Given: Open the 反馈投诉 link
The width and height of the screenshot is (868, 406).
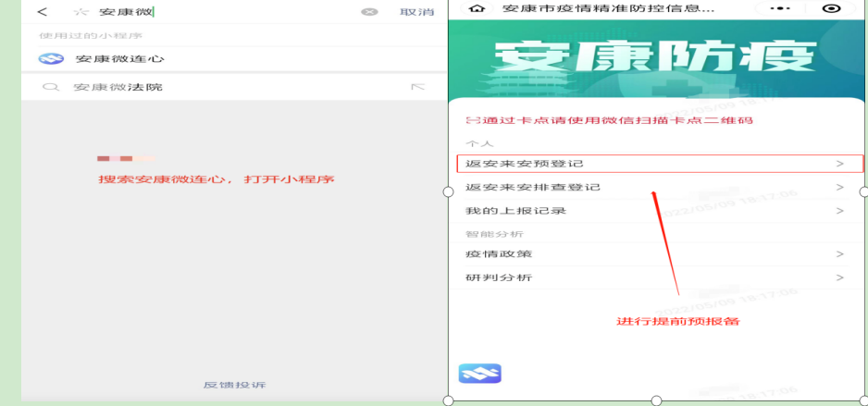Looking at the screenshot, I should pos(235,385).
